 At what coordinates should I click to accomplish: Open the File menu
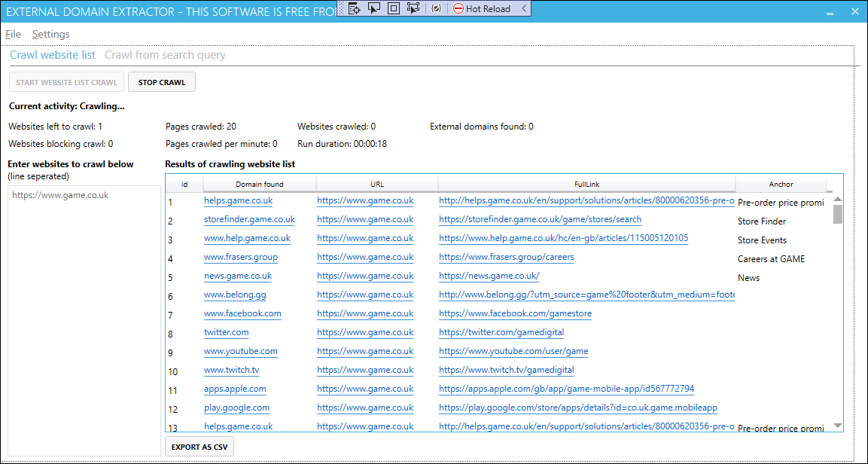(14, 35)
